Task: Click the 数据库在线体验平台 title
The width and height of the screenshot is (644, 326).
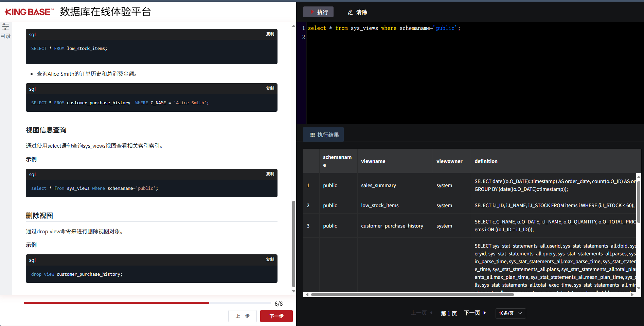Action: [105, 12]
